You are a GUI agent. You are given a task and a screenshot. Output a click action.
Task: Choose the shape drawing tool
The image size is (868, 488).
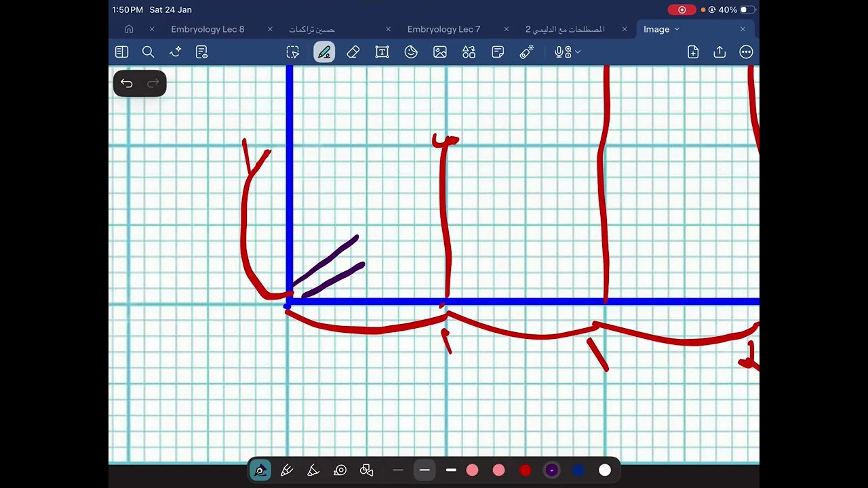coord(367,470)
